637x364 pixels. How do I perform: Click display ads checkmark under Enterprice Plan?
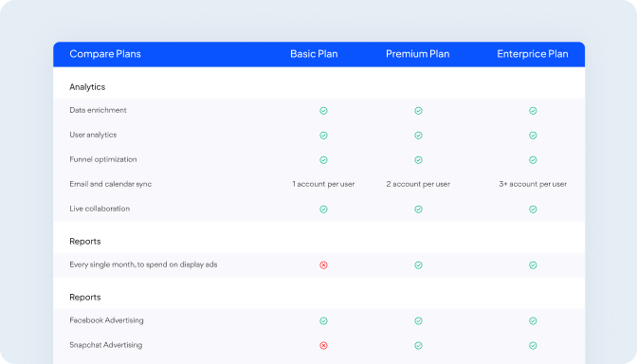[x=533, y=265]
